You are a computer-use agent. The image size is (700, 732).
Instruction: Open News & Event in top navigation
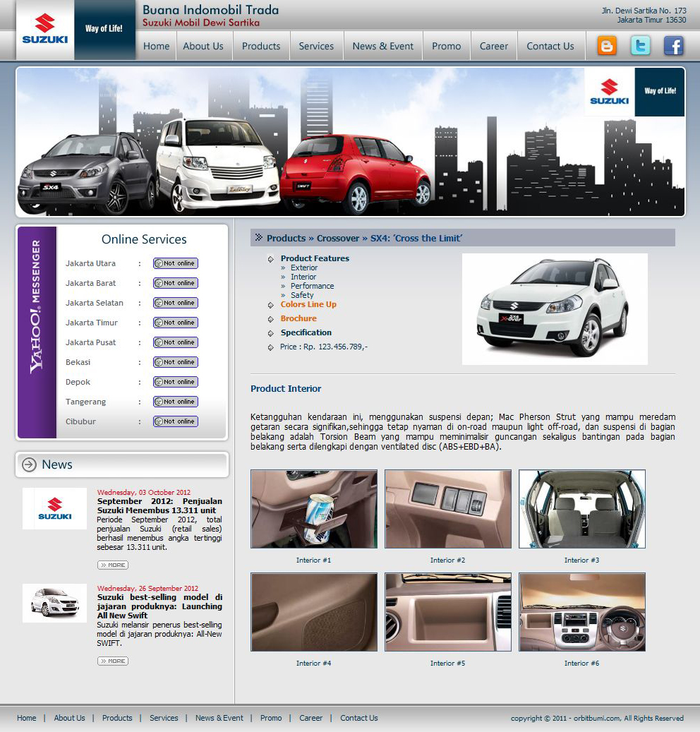pos(383,46)
